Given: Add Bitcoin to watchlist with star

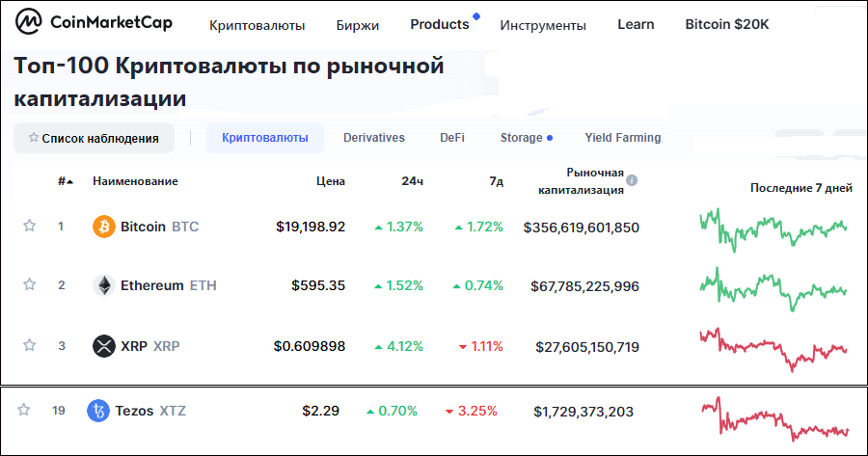Looking at the screenshot, I should pos(30,226).
